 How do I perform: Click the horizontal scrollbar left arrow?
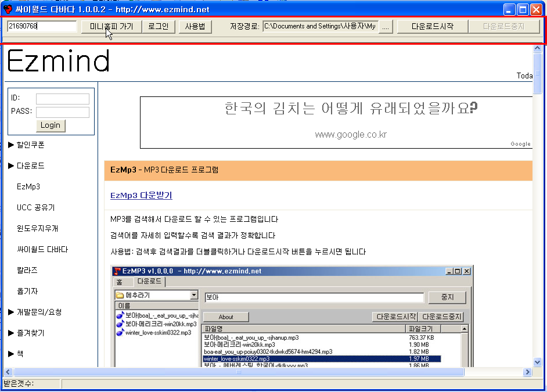point(8,372)
